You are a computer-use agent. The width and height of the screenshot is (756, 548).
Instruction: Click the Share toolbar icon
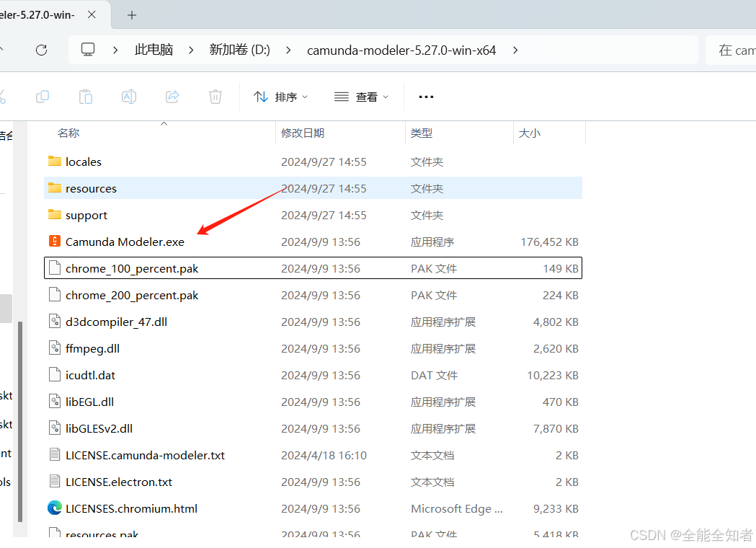172,97
